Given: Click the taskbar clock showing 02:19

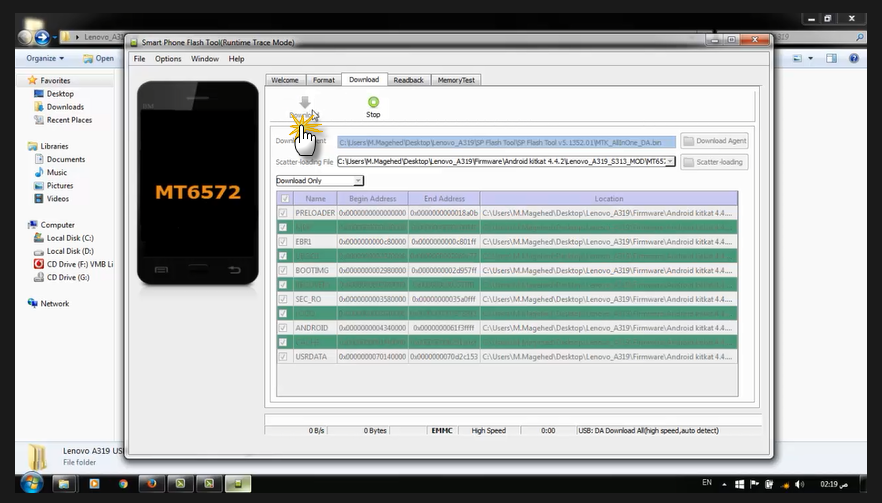Looking at the screenshot, I should point(834,484).
